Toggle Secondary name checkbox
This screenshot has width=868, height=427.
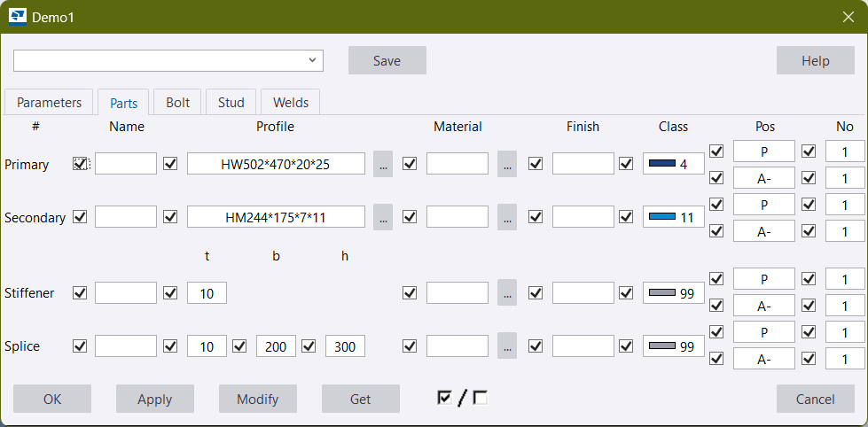pos(81,217)
